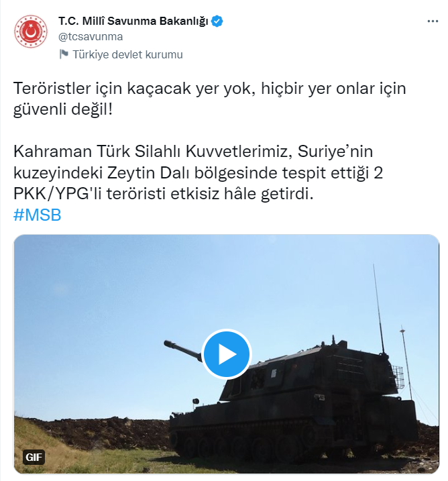448x481 pixels.
Task: Click the Türkiye devlet kurumu label
Action: [127, 54]
